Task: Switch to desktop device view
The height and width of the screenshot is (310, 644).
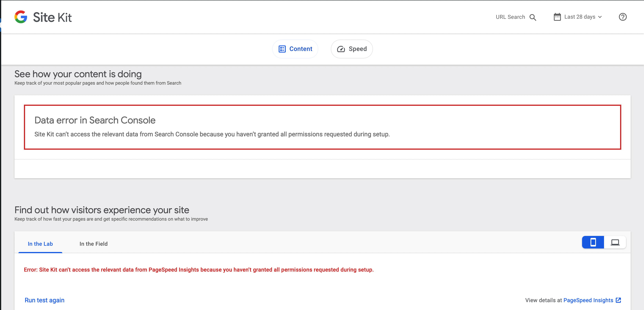Action: (x=615, y=242)
